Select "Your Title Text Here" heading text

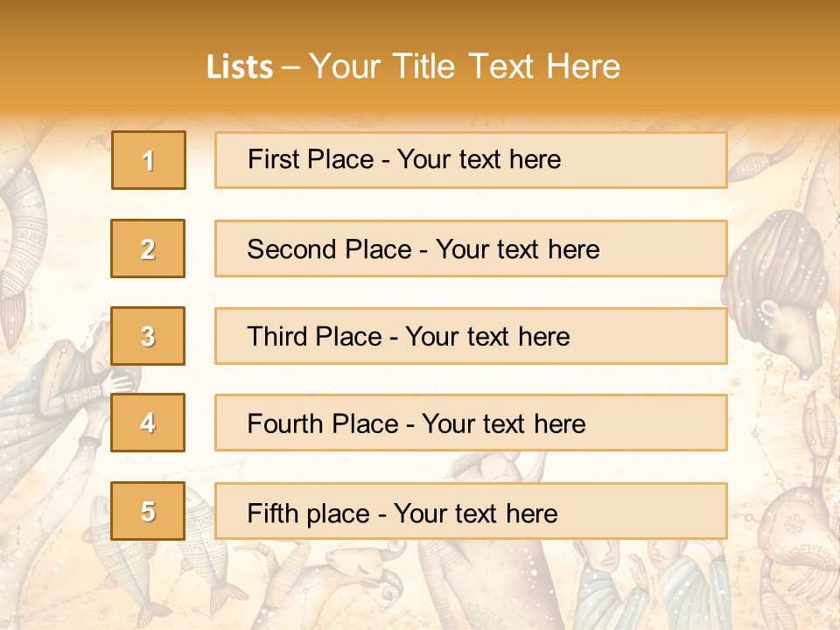pyautogui.click(x=465, y=67)
